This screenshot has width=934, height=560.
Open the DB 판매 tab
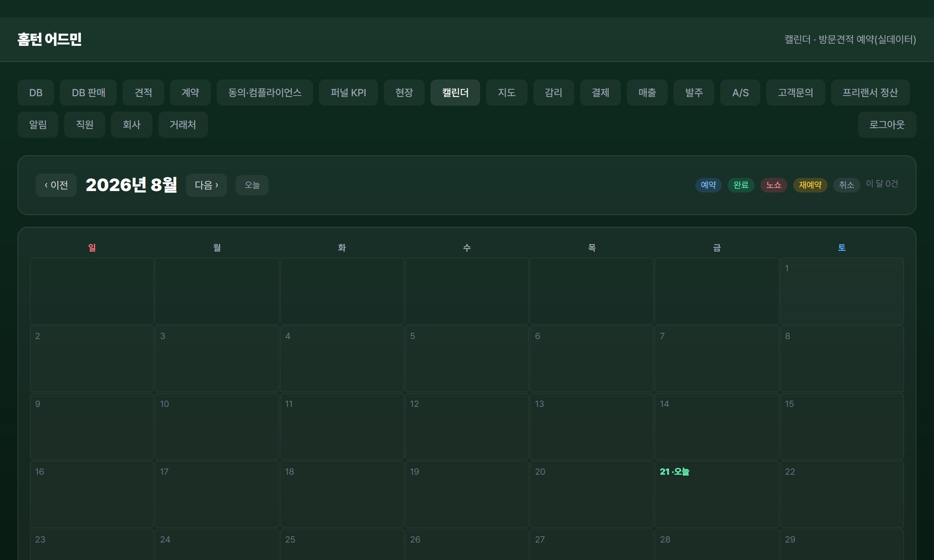pos(88,93)
